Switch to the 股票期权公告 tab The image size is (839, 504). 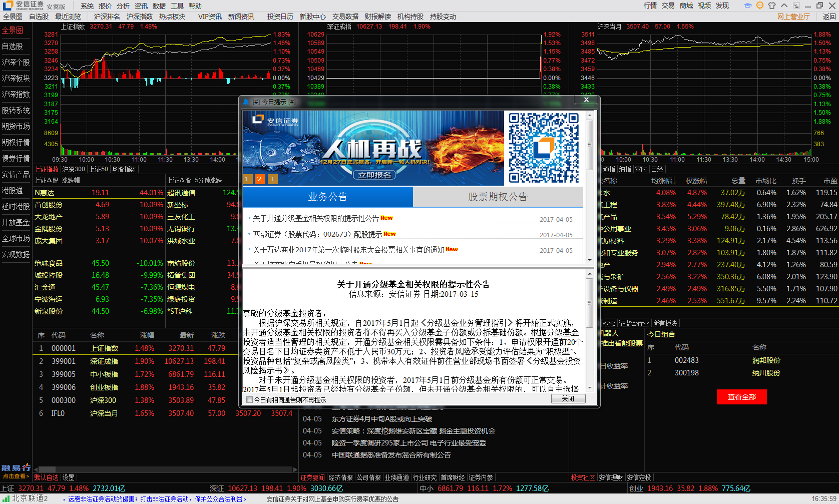pyautogui.click(x=498, y=197)
